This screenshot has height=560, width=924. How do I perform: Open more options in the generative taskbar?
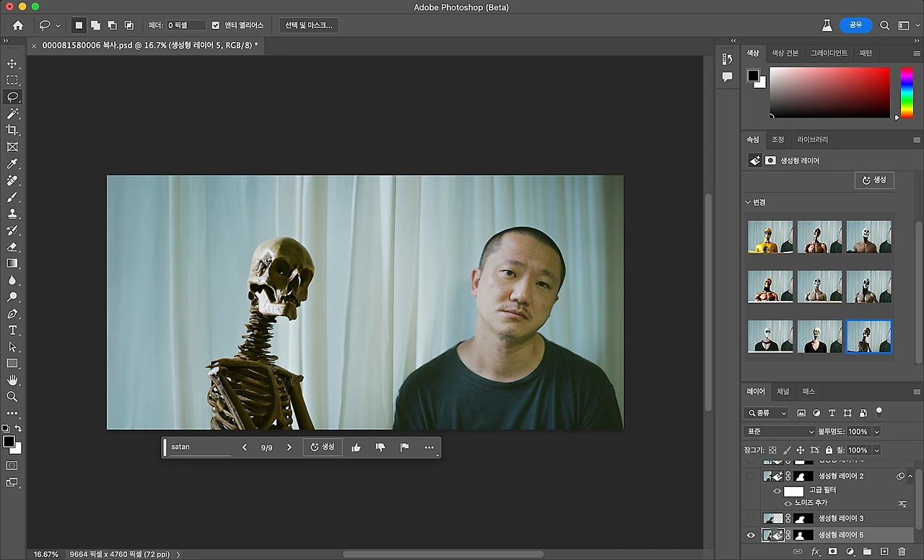tap(430, 447)
